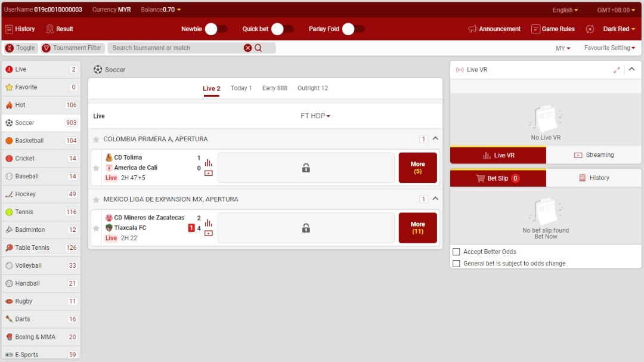Collapse the Mexico Liga de Expansion section

[x=435, y=199]
